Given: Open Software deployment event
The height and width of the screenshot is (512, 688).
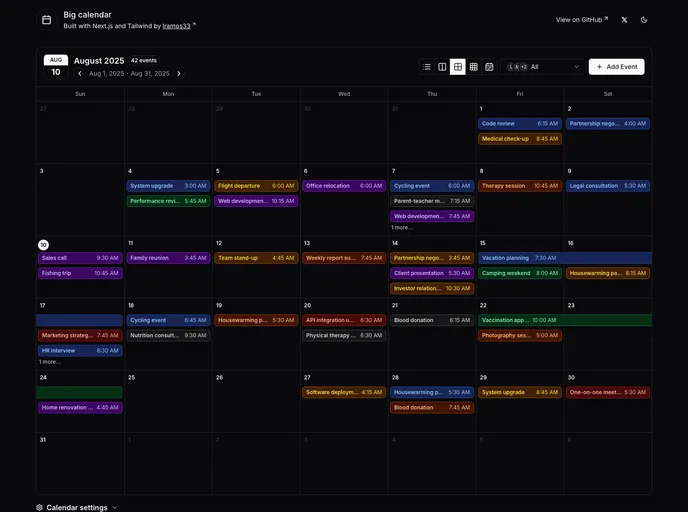Looking at the screenshot, I should pyautogui.click(x=344, y=392).
